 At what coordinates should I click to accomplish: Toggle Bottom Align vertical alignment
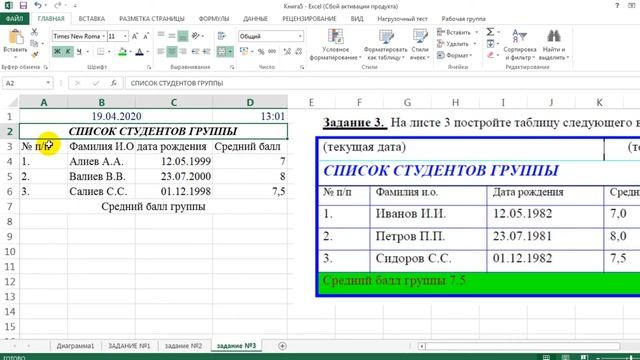[183, 36]
